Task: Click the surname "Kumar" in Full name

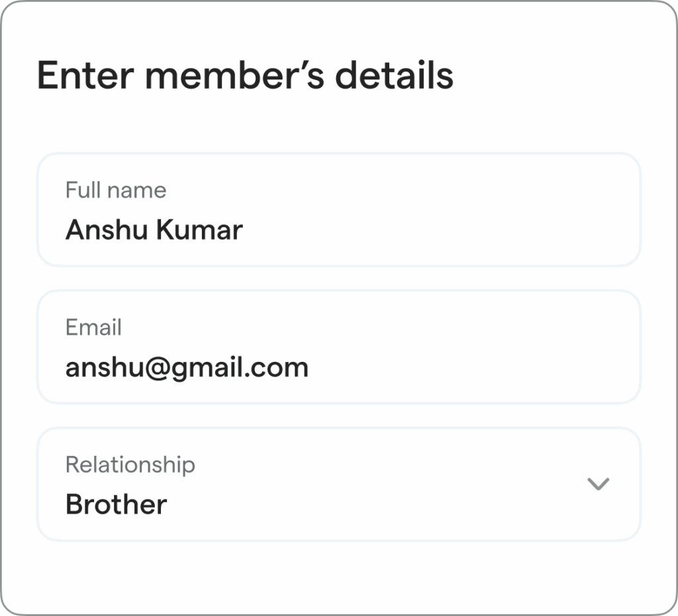Action: (x=199, y=230)
